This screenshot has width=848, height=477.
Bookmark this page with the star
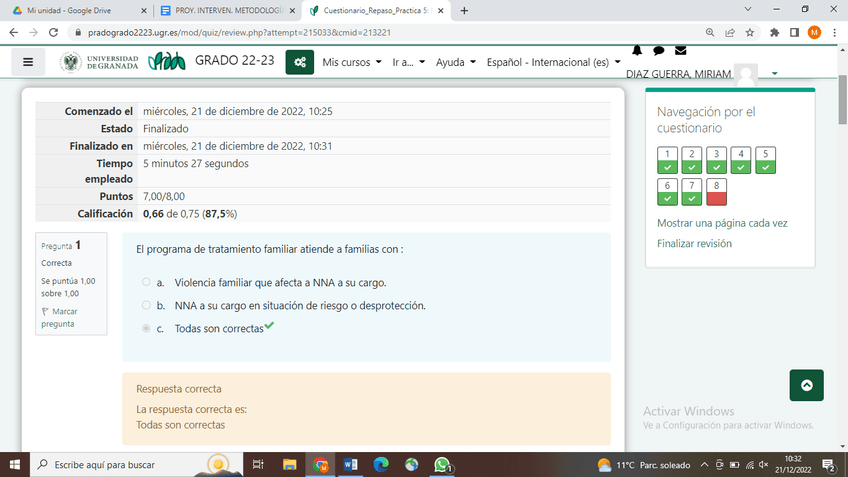tap(750, 32)
